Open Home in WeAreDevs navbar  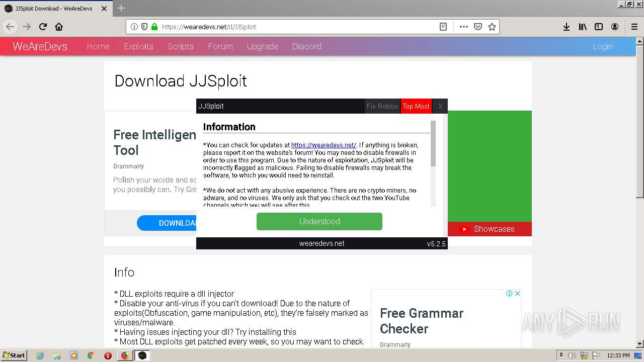pos(98,46)
